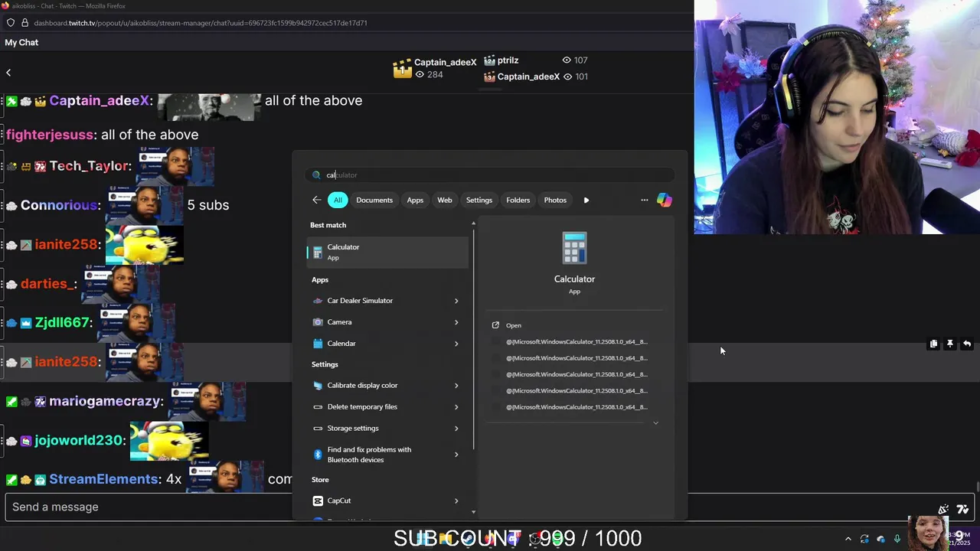
Task: Click the emote image in Captain_adeeX's chat message
Action: [x=209, y=107]
